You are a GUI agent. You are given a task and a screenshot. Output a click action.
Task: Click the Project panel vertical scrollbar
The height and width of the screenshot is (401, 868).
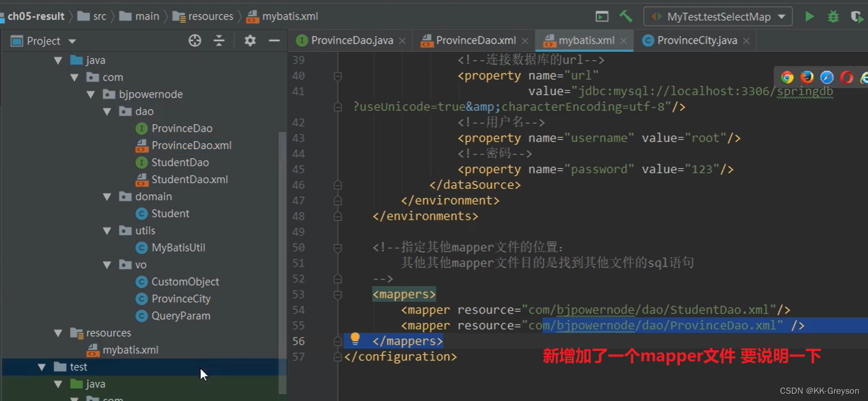point(283,262)
